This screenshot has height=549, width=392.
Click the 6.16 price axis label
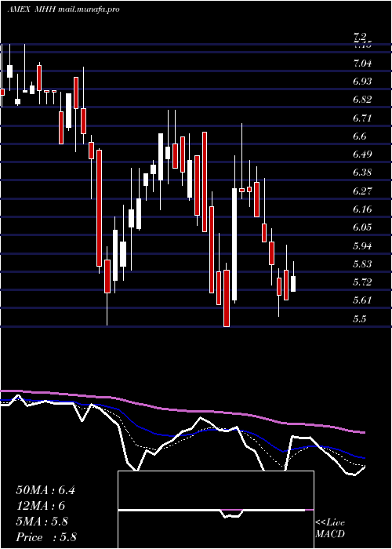362,209
